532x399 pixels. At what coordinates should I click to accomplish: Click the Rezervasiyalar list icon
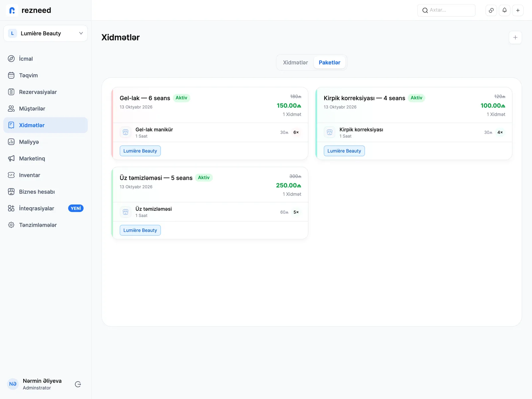[11, 92]
